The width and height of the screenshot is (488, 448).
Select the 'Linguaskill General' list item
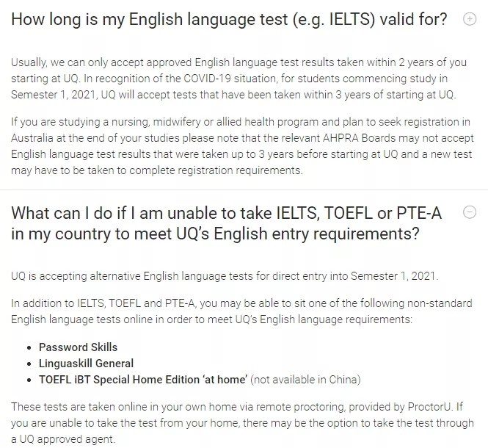click(x=86, y=364)
